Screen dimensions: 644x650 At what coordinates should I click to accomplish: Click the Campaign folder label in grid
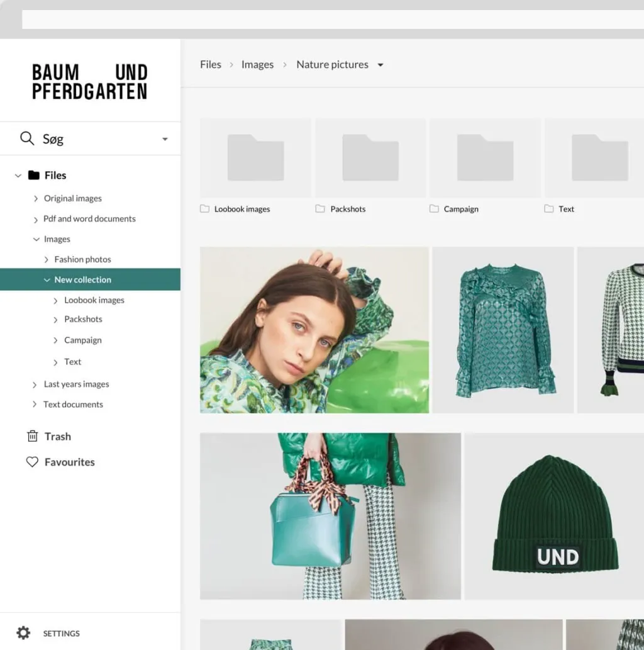[461, 209]
